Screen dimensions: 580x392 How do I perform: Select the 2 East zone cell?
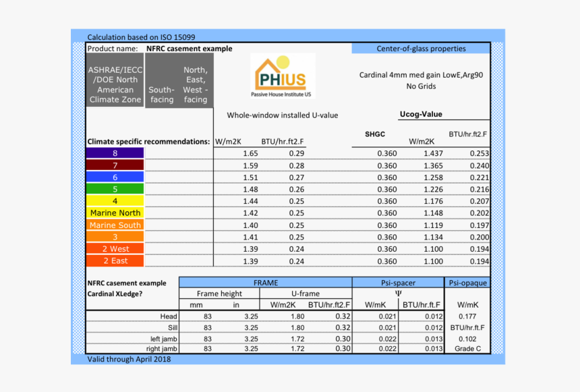click(115, 261)
